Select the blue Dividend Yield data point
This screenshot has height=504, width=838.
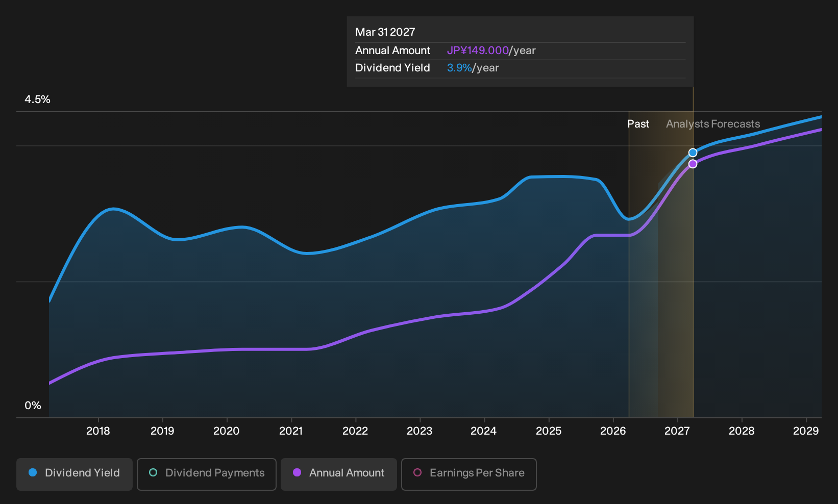tap(693, 153)
